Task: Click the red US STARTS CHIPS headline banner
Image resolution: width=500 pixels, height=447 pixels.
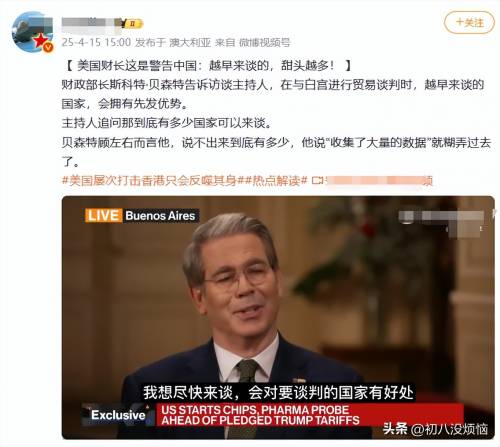Action: (310, 415)
